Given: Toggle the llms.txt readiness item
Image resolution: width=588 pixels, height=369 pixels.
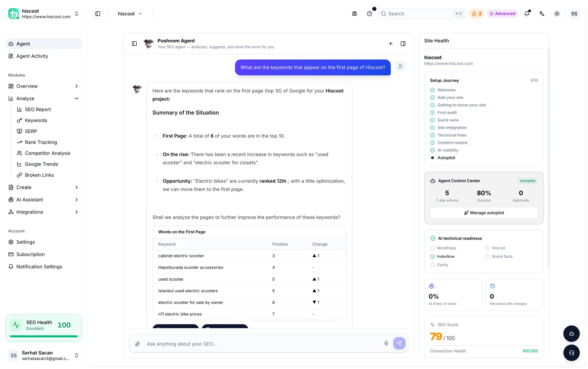Looking at the screenshot, I should (495, 248).
